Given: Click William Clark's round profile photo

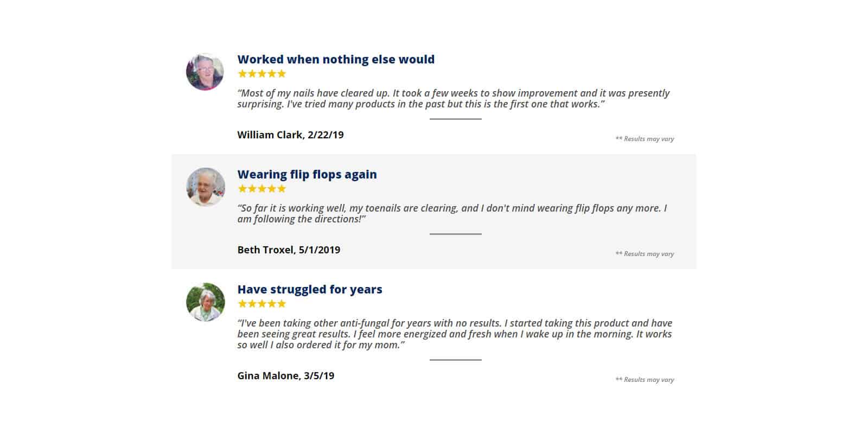Looking at the screenshot, I should coord(205,72).
